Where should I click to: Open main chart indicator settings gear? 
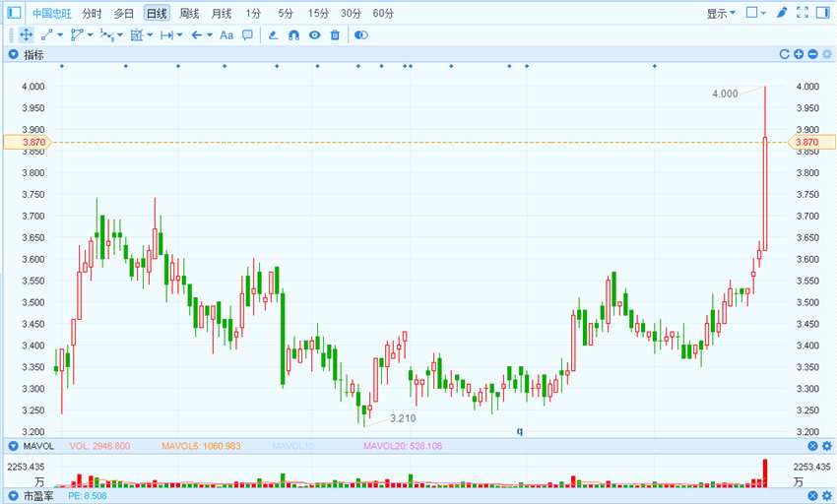click(x=827, y=54)
